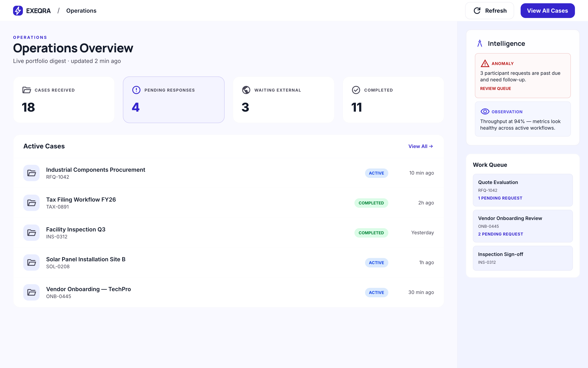The image size is (588, 368).
Task: Select the Completed stat card
Action: [x=393, y=100]
